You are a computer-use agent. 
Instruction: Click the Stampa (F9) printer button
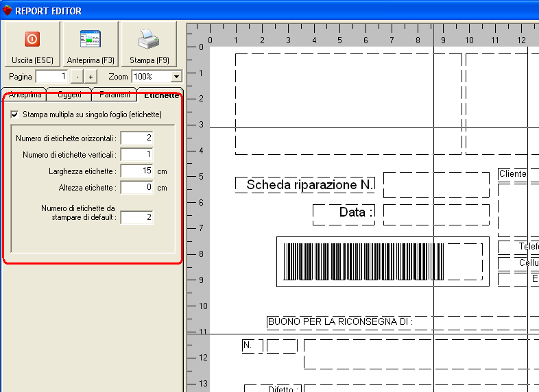coord(149,44)
